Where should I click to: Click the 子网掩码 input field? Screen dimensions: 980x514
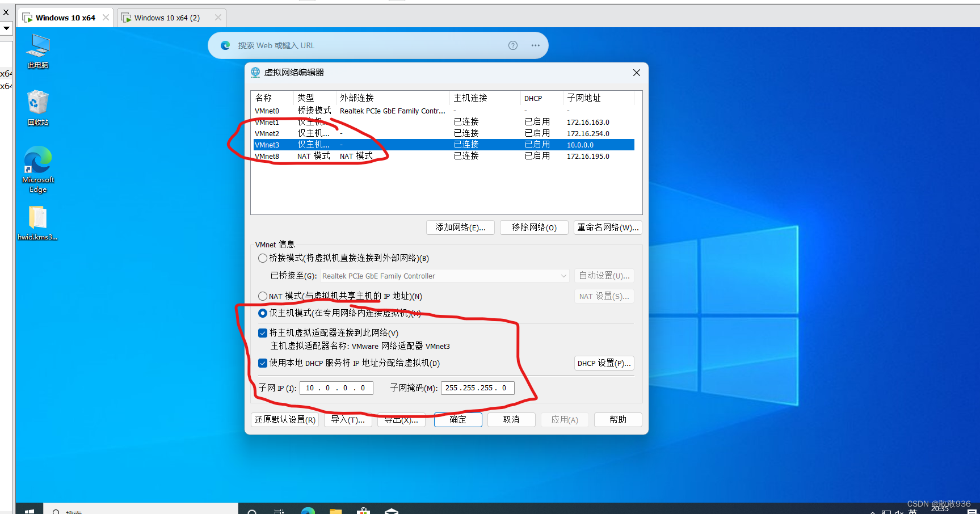point(478,388)
